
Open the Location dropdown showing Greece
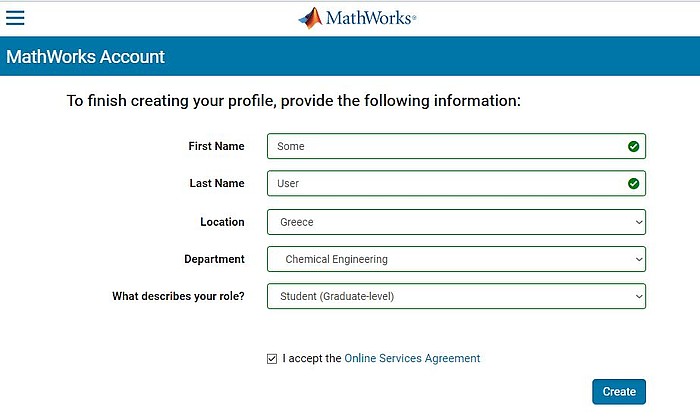(455, 222)
